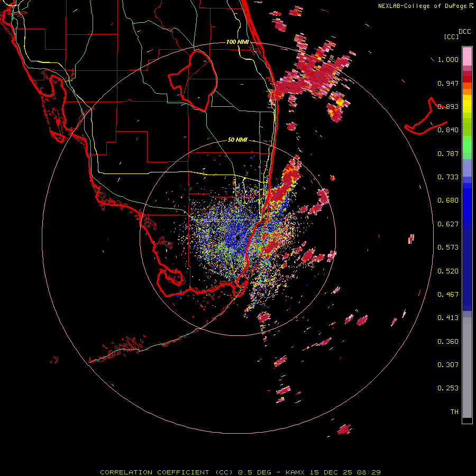The width and height of the screenshot is (476, 476).
Task: Select the 0.467 scale value
Action: click(x=448, y=295)
